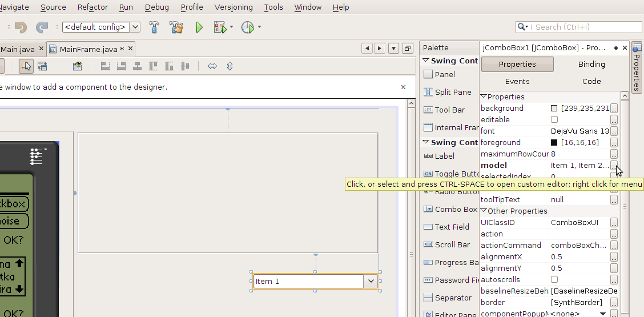Toggle the editable property checkbox
The height and width of the screenshot is (317, 644).
coord(554,119)
